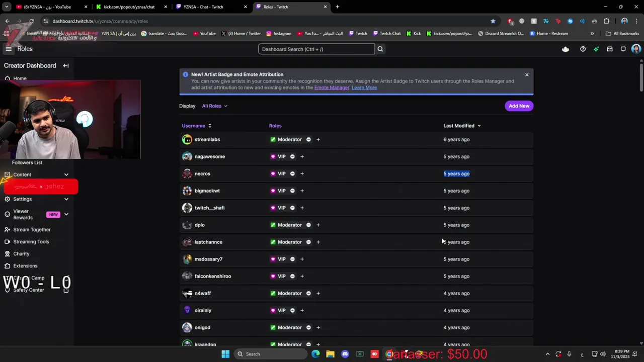This screenshot has width=644, height=362.
Task: Add a role to oirainly
Action: (x=302, y=310)
